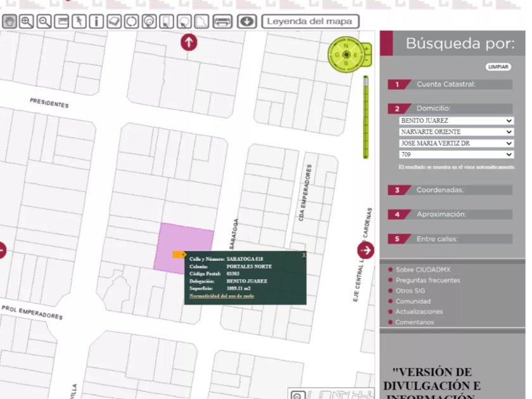Click the CDA EMPERADORES street label
The height and width of the screenshot is (399, 532).
[x=305, y=193]
